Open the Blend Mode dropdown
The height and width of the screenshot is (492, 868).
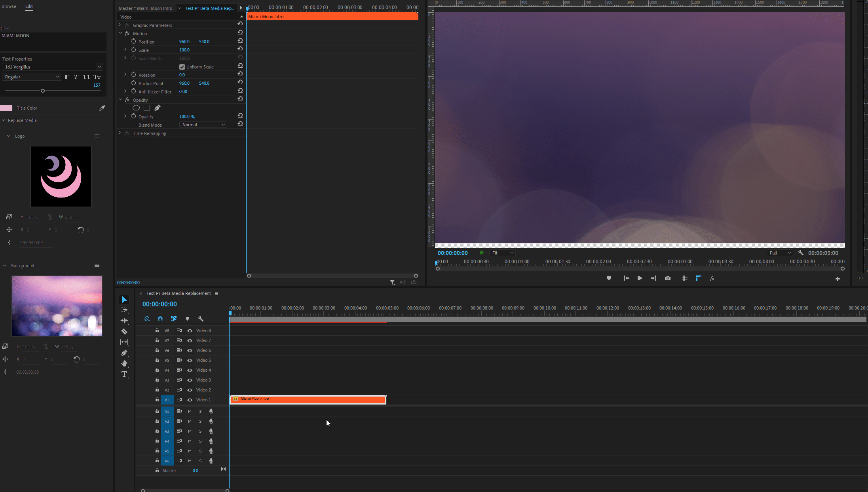[203, 125]
